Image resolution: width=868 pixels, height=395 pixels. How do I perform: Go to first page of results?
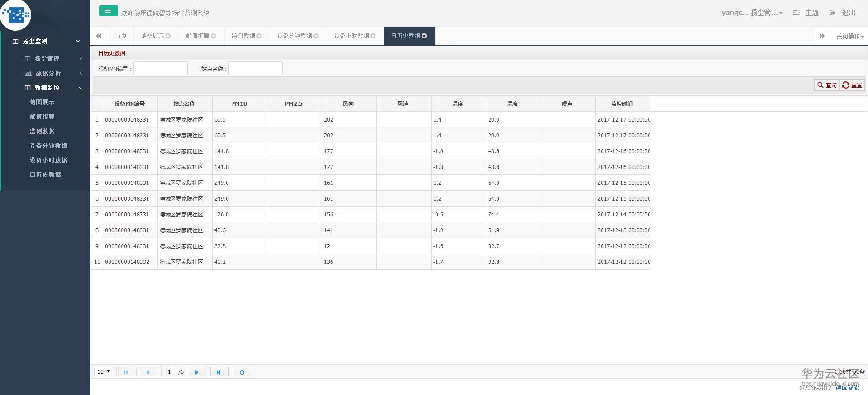127,372
